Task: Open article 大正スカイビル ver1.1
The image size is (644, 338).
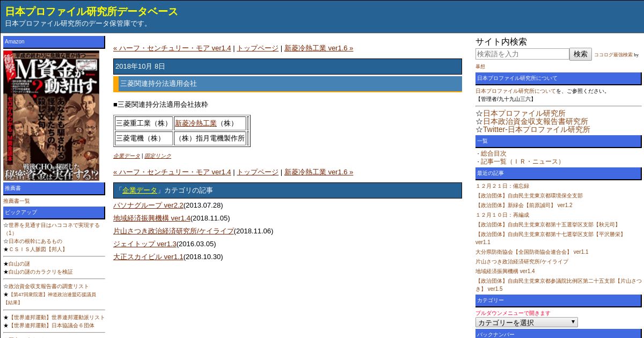Action: point(148,256)
